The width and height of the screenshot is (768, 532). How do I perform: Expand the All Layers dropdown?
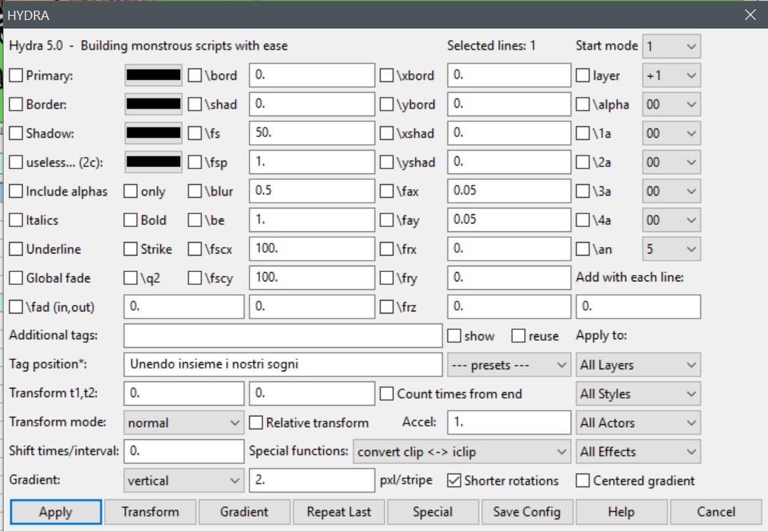click(x=638, y=365)
